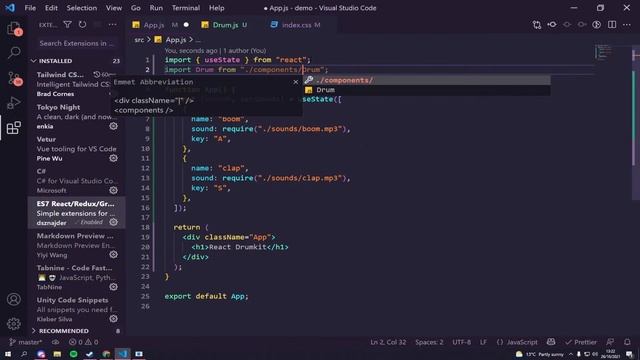Open the Help menu
Image resolution: width=640 pixels, height=360 pixels.
click(217, 8)
